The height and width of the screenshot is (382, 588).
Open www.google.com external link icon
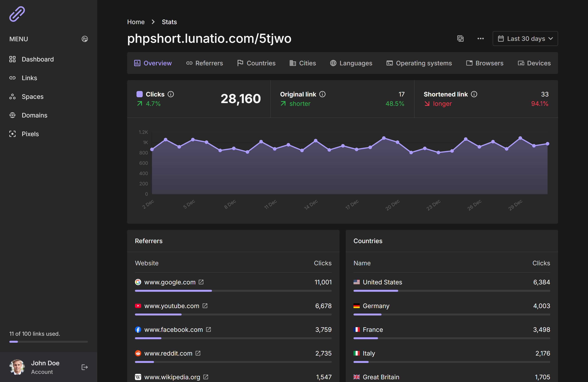click(x=201, y=282)
